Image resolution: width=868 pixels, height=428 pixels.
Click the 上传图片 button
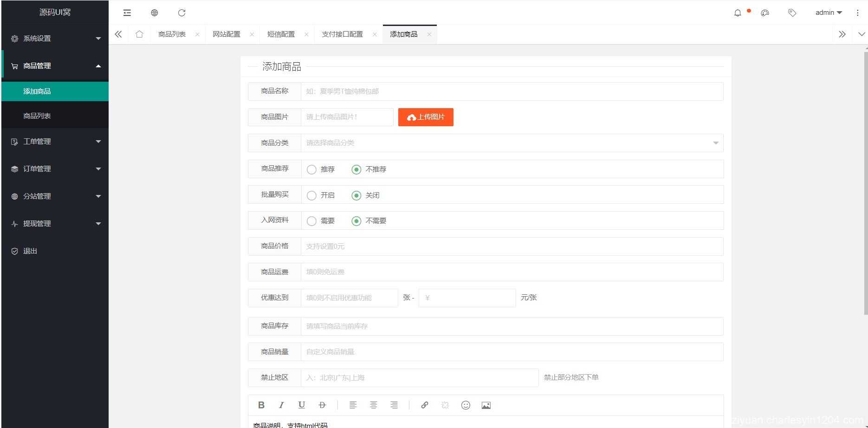426,117
